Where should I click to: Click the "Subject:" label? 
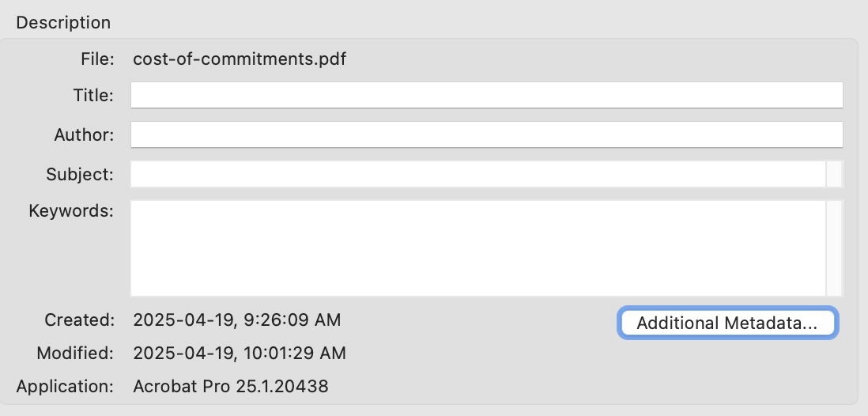coord(80,174)
